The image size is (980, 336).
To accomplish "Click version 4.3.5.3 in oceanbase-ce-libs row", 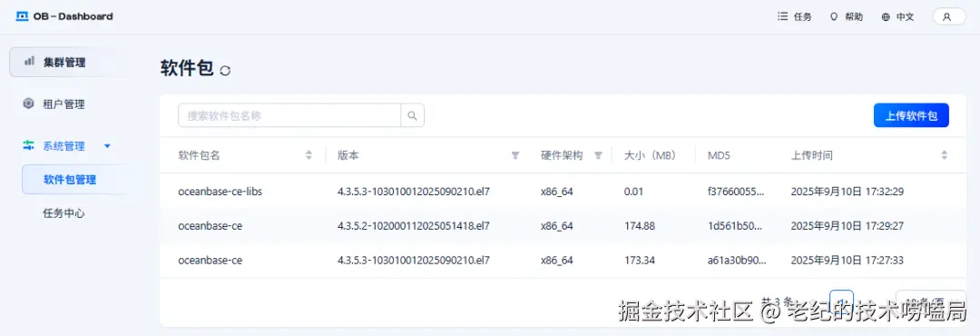I will click(x=413, y=192).
